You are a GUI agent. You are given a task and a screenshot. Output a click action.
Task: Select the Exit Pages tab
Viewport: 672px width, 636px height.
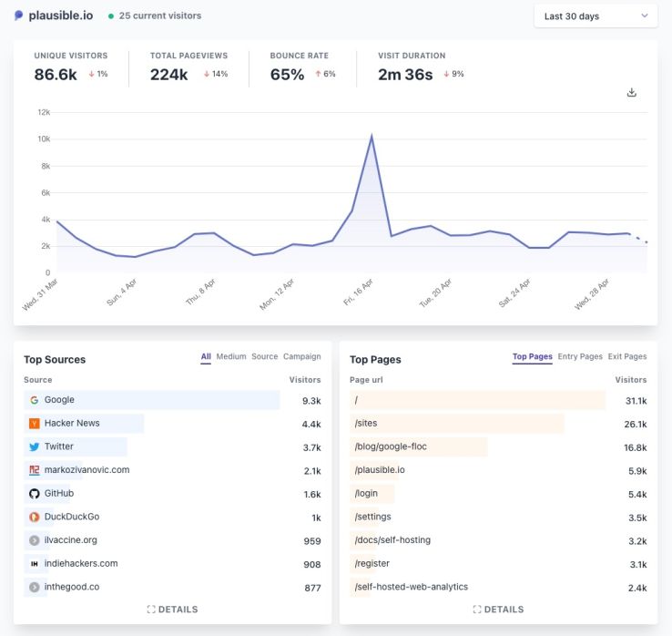[627, 356]
